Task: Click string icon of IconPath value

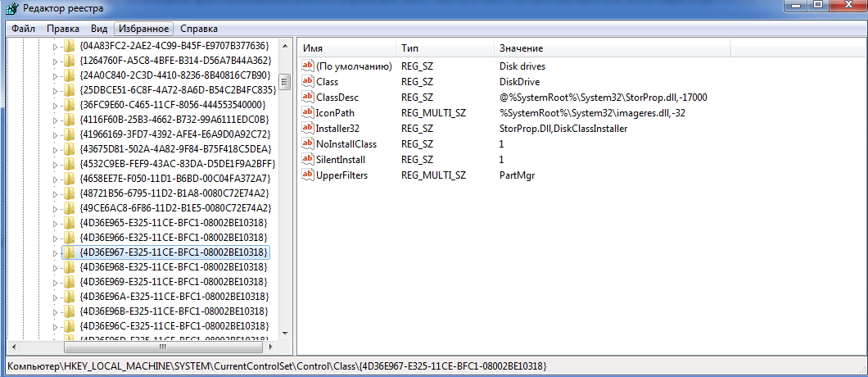Action: [x=307, y=112]
